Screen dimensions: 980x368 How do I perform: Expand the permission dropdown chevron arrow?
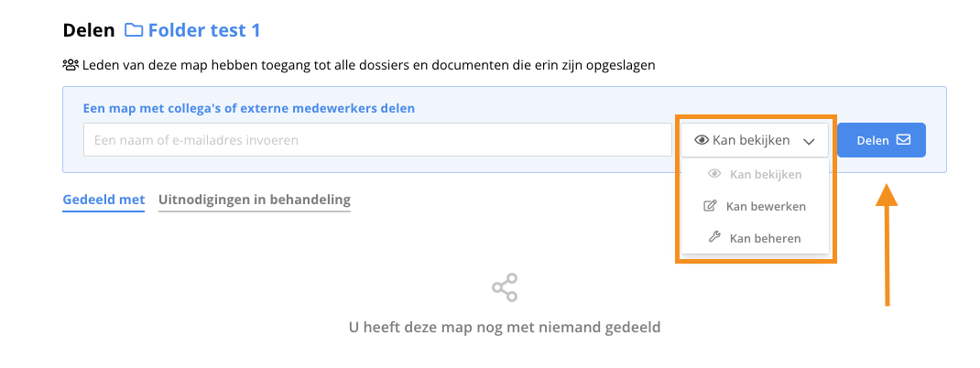coord(809,141)
